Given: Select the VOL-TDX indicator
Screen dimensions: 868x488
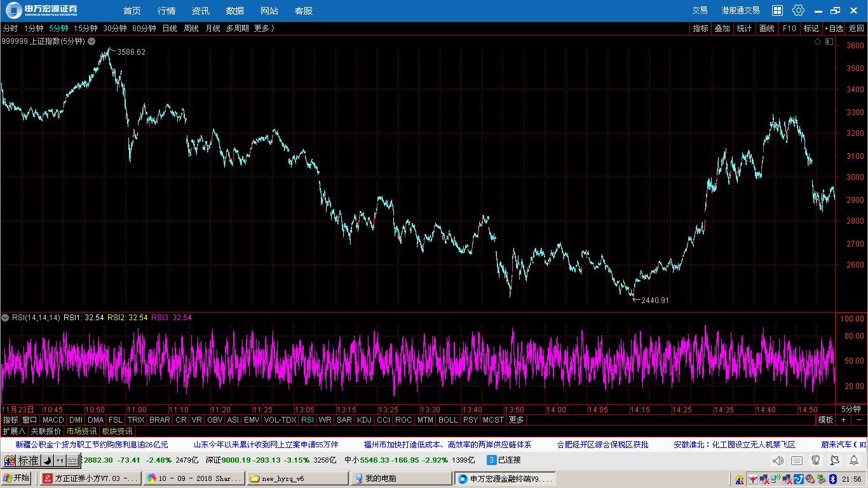Looking at the screenshot, I should pyautogui.click(x=280, y=420).
